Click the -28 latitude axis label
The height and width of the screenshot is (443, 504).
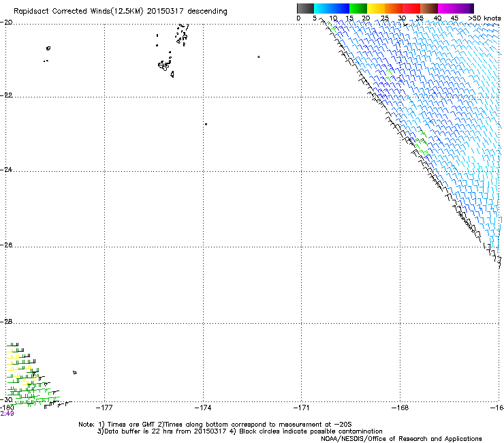pyautogui.click(x=6, y=322)
